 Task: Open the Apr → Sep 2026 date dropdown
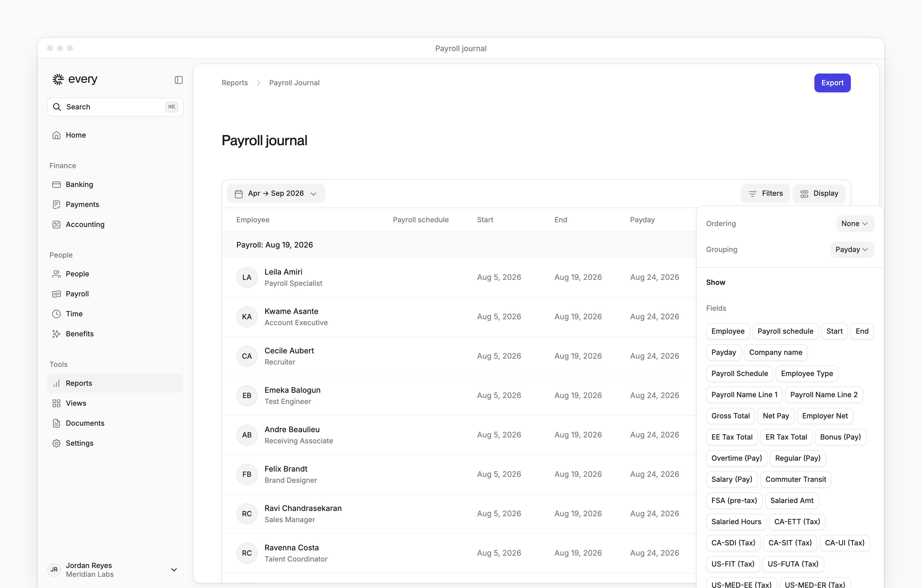pyautogui.click(x=276, y=193)
